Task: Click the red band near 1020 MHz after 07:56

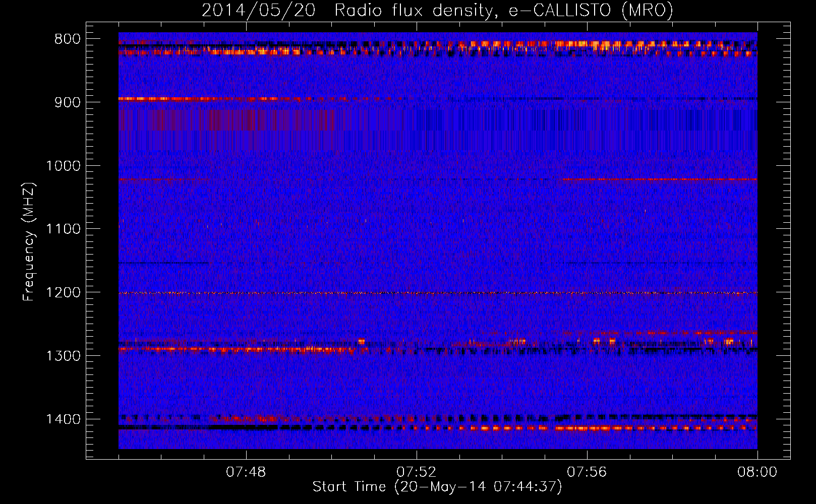Action: (660, 179)
